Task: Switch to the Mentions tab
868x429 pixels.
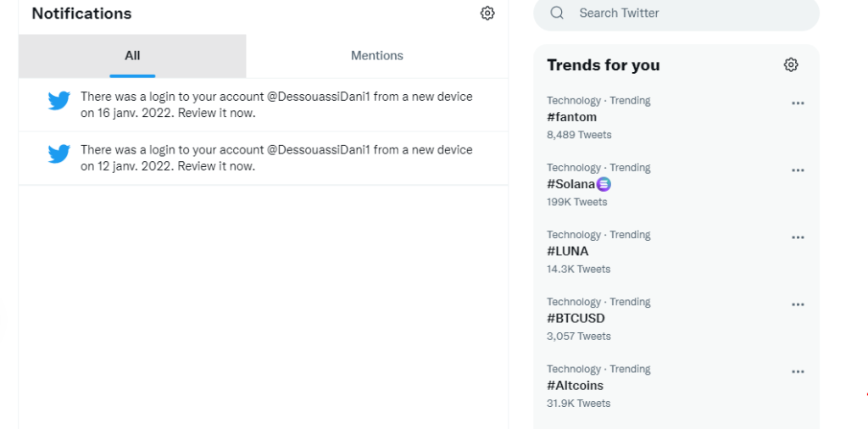Action: [x=377, y=56]
